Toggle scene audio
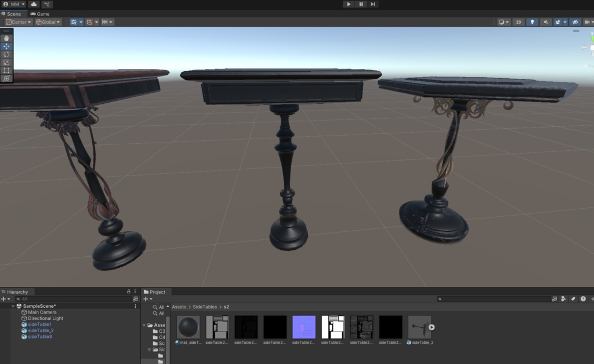Viewport: 594px width, 364px height. coord(545,22)
